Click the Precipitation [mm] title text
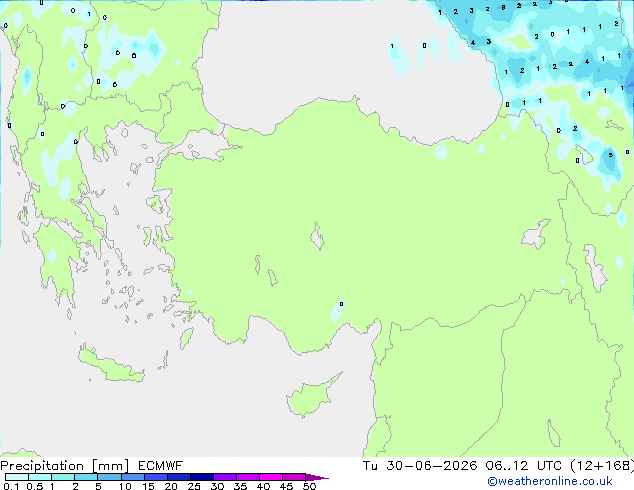The image size is (634, 490). (65, 466)
